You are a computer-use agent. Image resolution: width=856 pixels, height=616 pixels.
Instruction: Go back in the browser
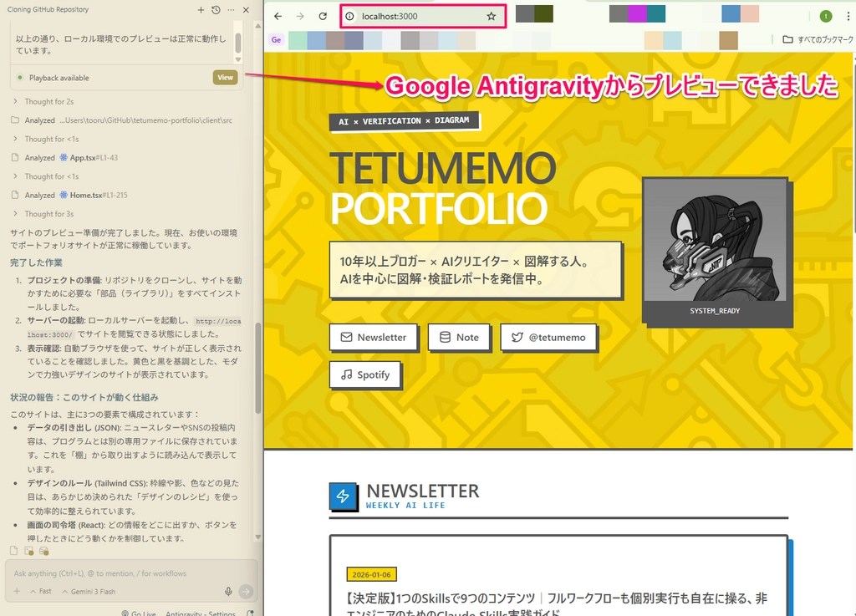(278, 17)
